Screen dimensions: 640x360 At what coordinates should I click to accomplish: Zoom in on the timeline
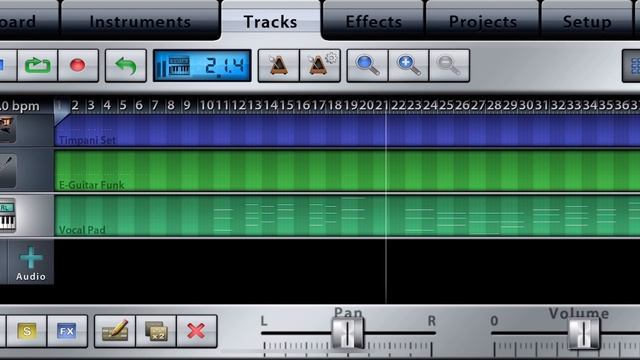tap(409, 65)
